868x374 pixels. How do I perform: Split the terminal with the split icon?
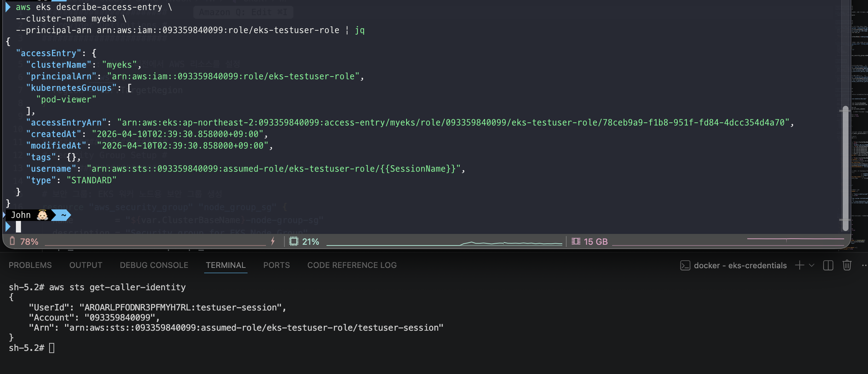828,265
